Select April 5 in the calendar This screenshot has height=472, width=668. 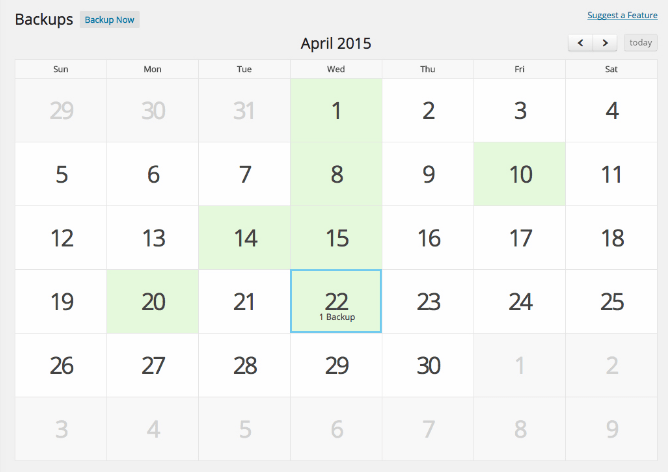(61, 174)
